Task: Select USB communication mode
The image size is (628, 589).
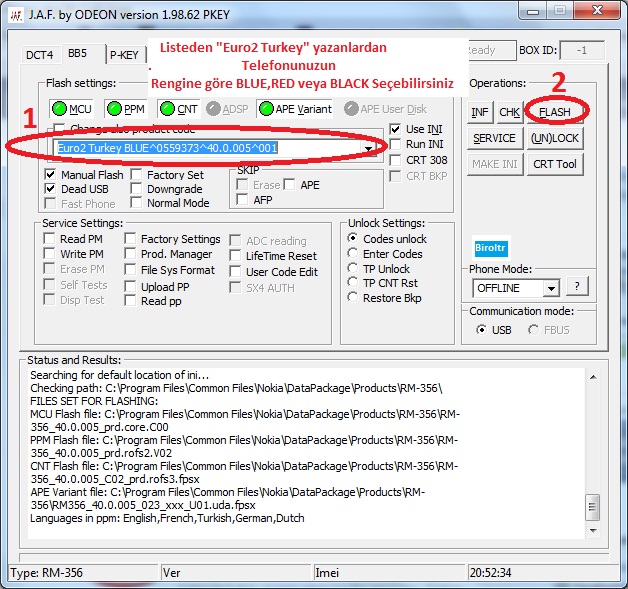Action: coord(481,330)
